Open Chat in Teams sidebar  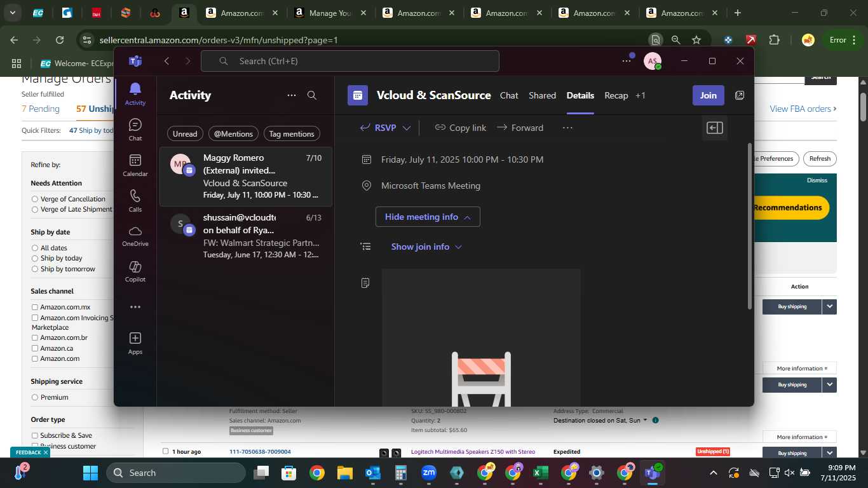point(135,129)
